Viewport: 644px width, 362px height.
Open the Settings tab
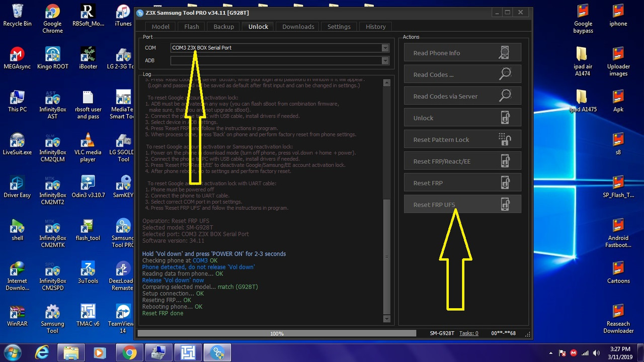[339, 27]
